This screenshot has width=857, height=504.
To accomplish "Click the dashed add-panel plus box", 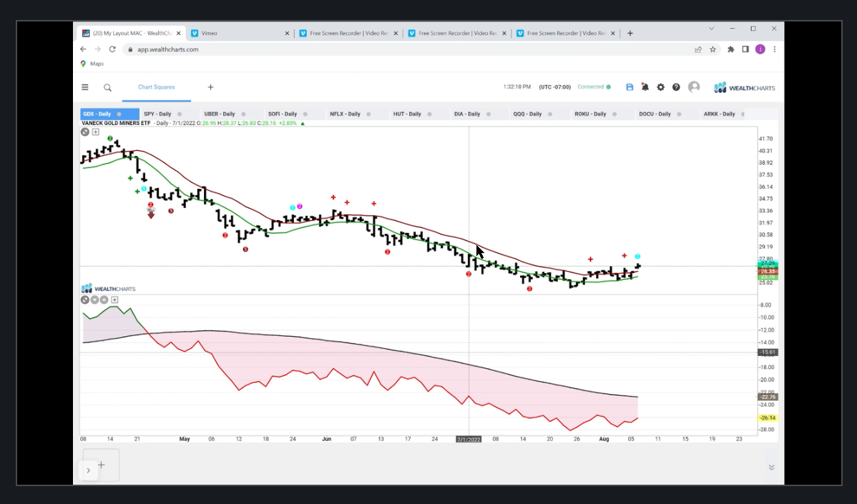I will [x=101, y=465].
